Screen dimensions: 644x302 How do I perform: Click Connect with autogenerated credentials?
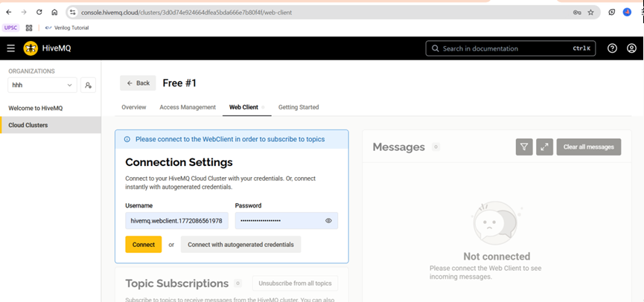(240, 245)
